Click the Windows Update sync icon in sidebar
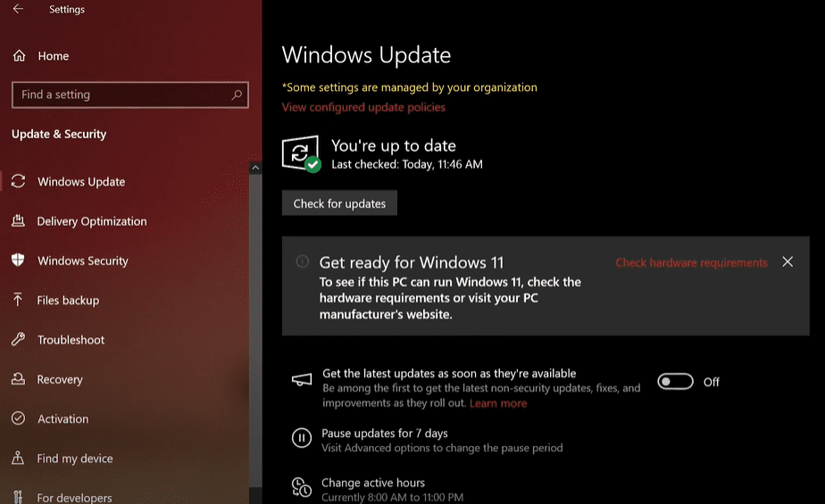This screenshot has width=825, height=504. coord(18,181)
